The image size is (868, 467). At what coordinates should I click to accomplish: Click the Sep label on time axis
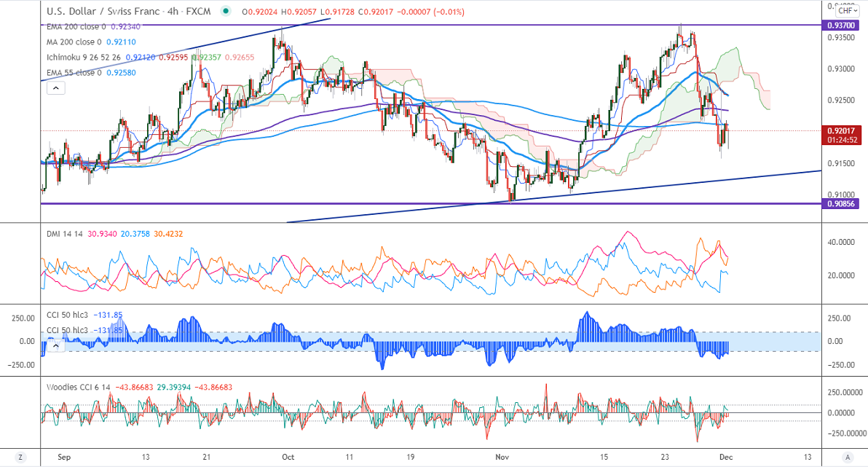click(64, 457)
